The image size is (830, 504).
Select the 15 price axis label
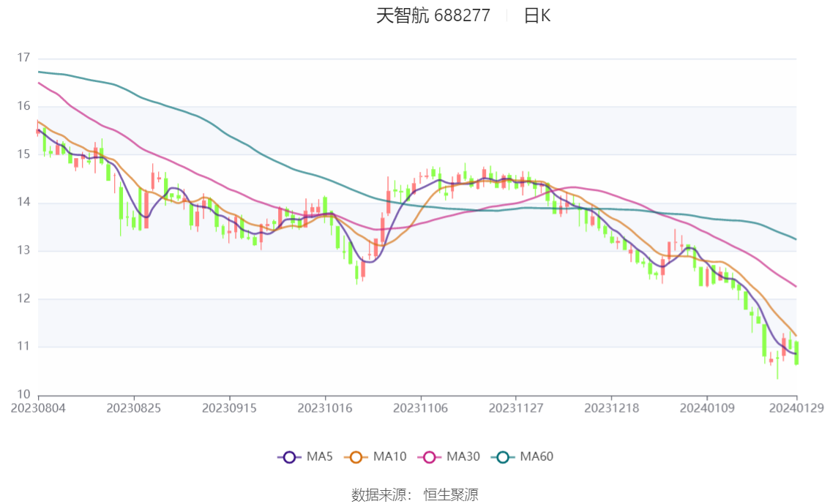click(x=23, y=154)
